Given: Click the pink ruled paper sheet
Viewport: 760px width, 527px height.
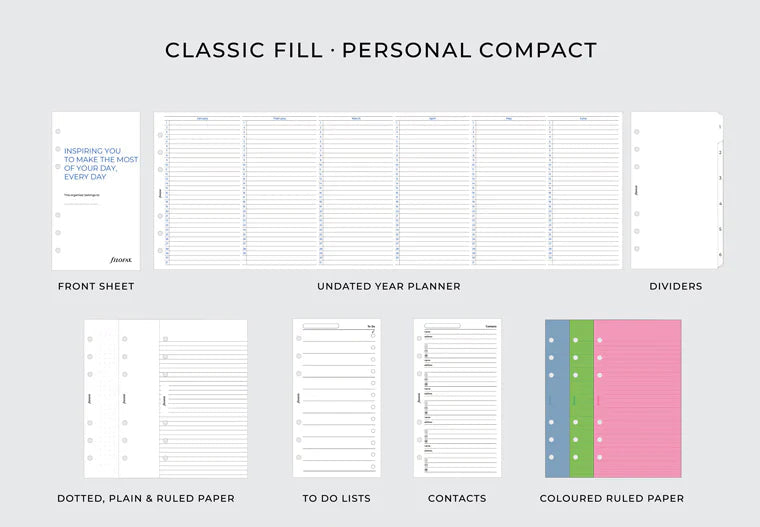Looking at the screenshot, I should tap(637, 398).
